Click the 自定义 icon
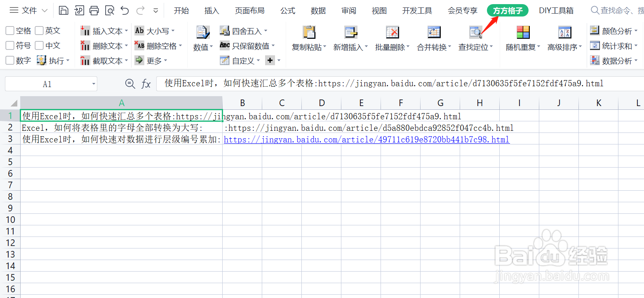 point(224,61)
